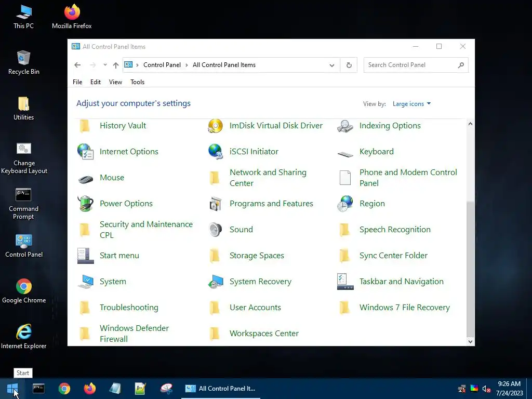Open the User Accounts link
This screenshot has width=532, height=399.
click(255, 308)
